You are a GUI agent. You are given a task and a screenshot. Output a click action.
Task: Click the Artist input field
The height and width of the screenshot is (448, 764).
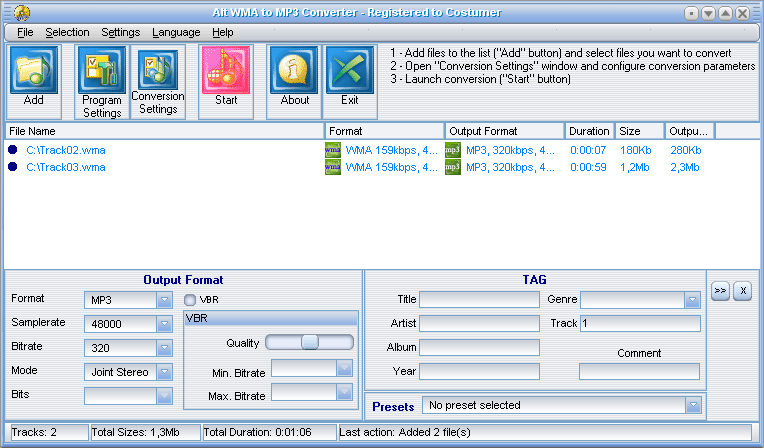coord(479,323)
